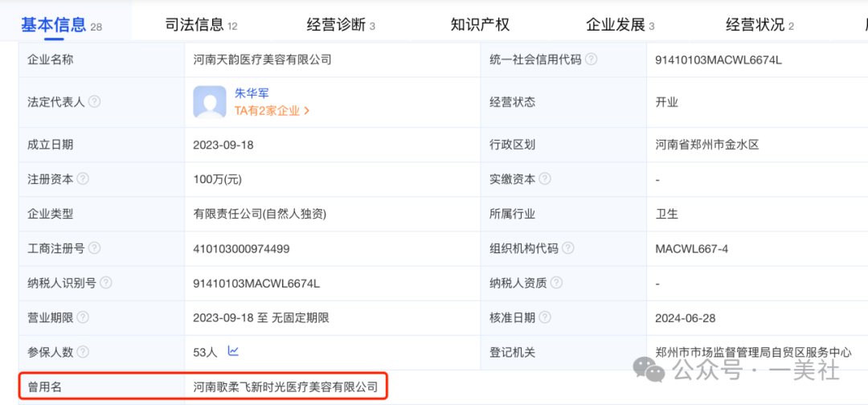
Task: Click 参保人数 value 53人
Action: coord(206,353)
